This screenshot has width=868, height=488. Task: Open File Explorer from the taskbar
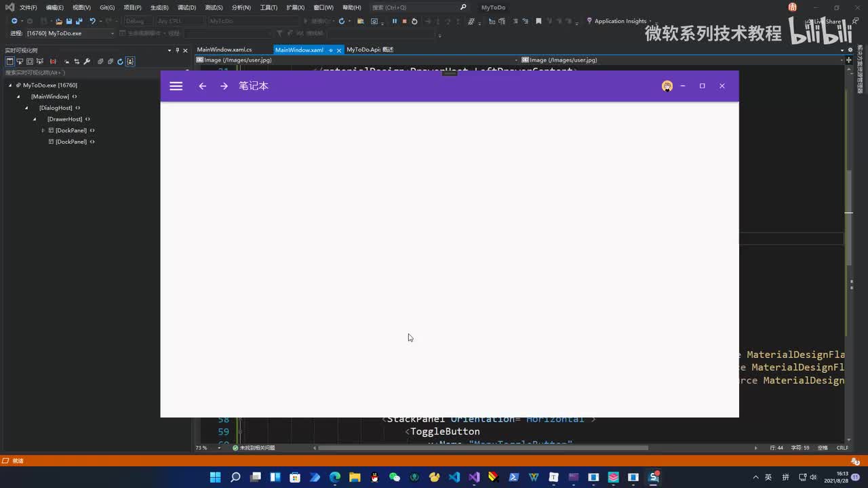(355, 477)
